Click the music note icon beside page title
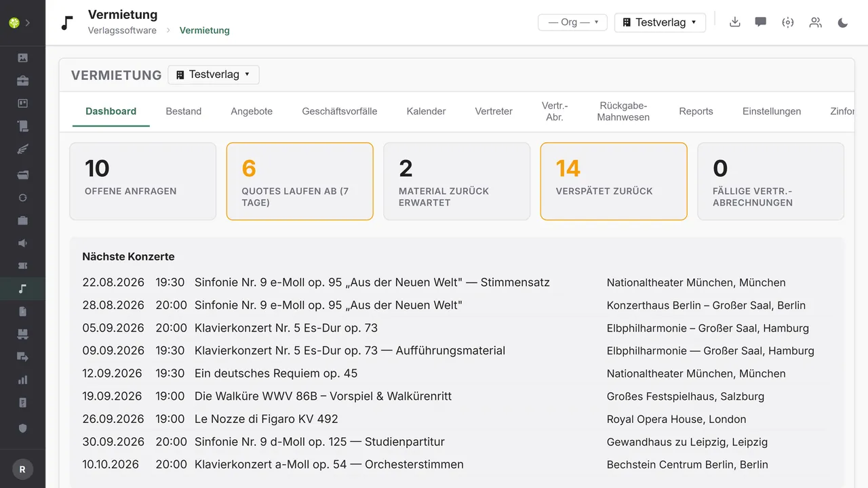 click(x=66, y=23)
